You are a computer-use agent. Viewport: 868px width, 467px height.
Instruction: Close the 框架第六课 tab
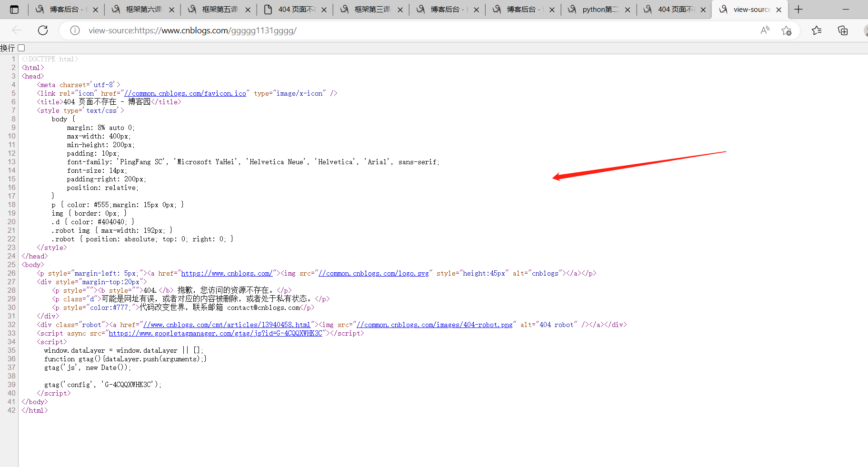pyautogui.click(x=171, y=10)
